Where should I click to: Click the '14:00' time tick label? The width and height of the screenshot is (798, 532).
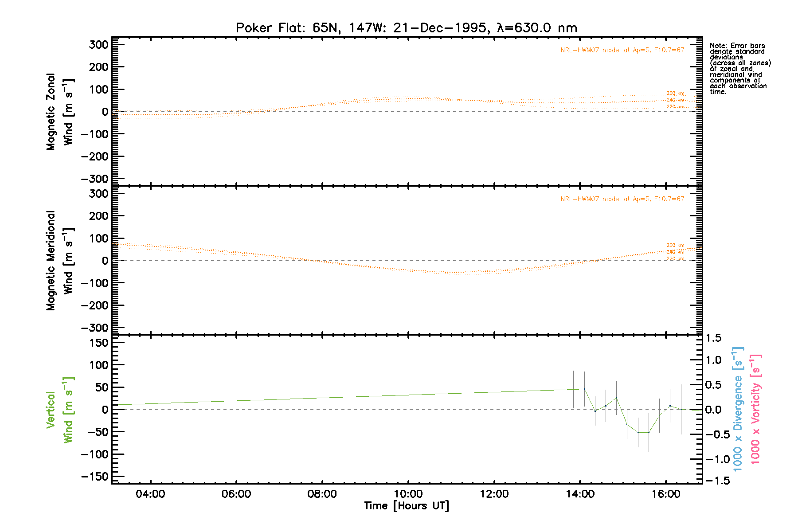(580, 494)
